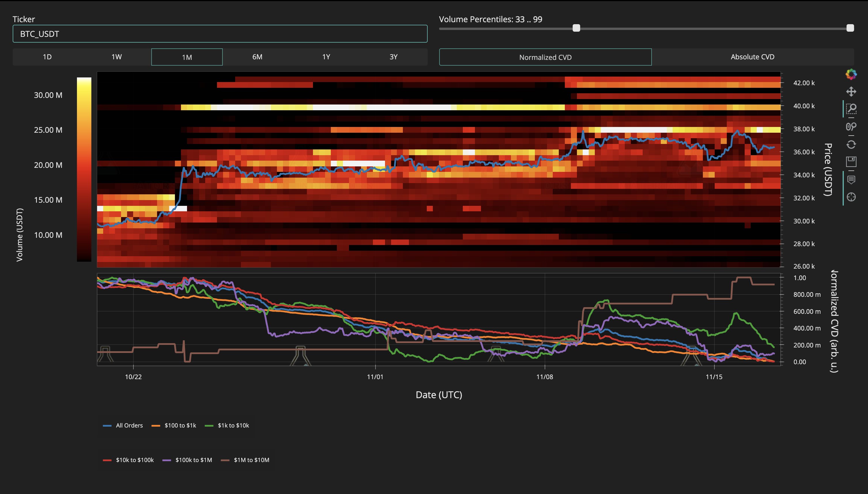This screenshot has height=494, width=868.
Task: Click the lower volume percentile handle
Action: 576,28
